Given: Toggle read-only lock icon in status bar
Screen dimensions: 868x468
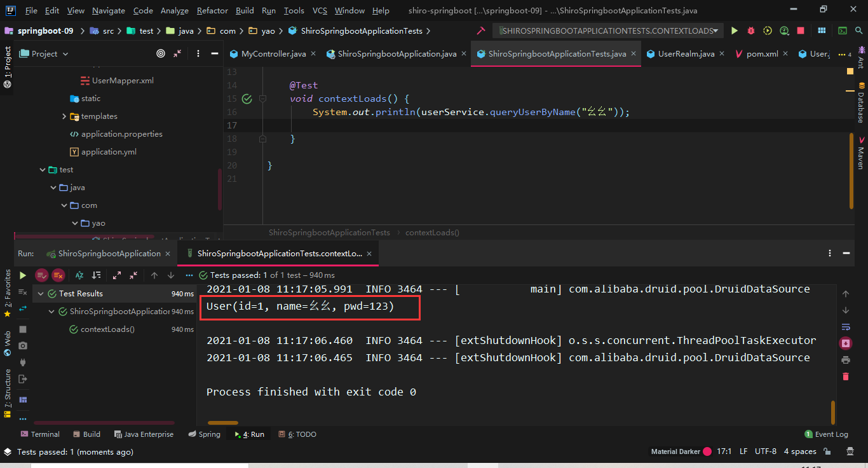Looking at the screenshot, I should (x=827, y=451).
